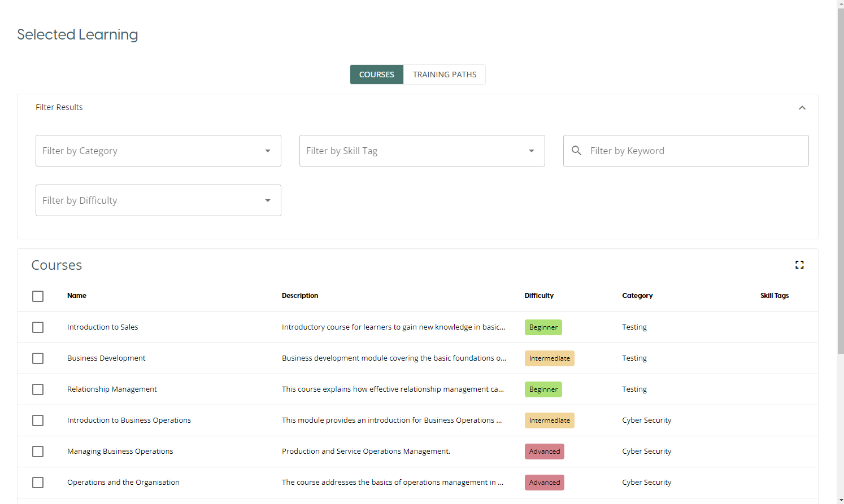Select the Business Development course checkbox
This screenshot has height=504, width=844.
(38, 358)
